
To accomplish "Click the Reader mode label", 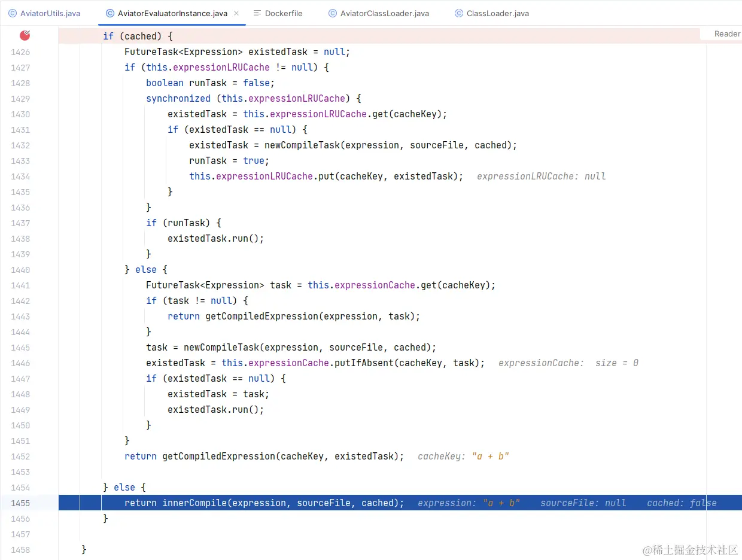I will (x=727, y=34).
